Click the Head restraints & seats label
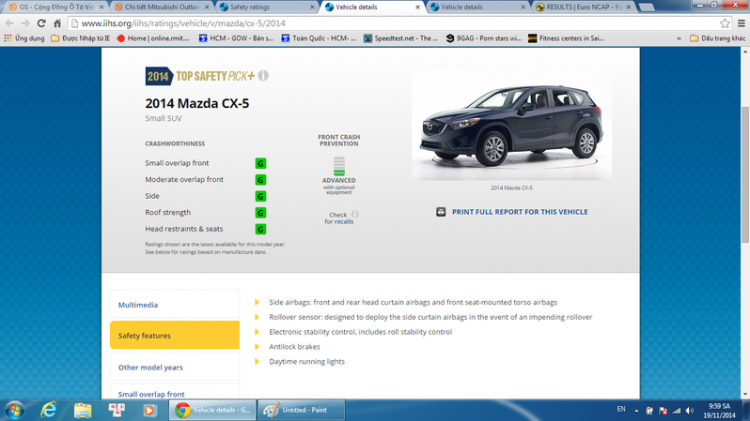Screen dimensions: 750x421 [x=184, y=229]
